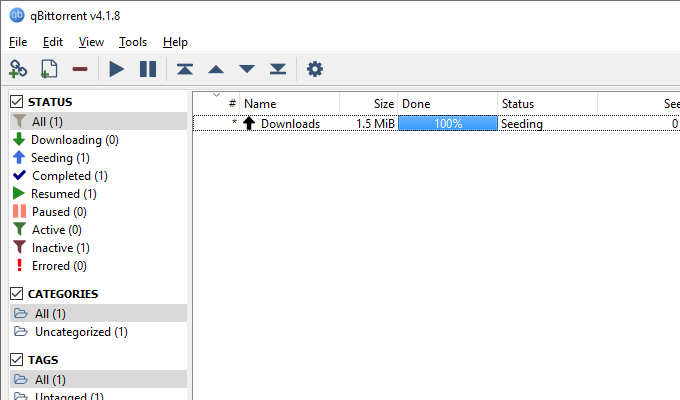
Task: Open the View menu
Action: 91,42
